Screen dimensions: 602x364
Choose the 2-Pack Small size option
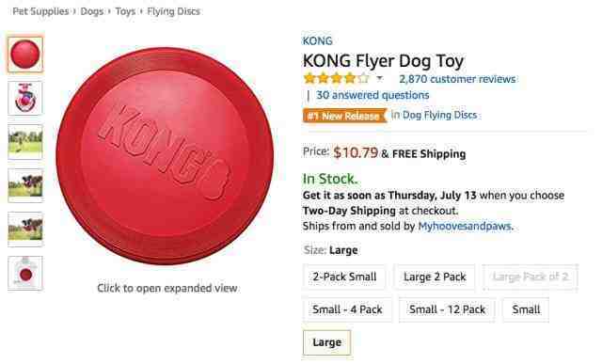344,277
